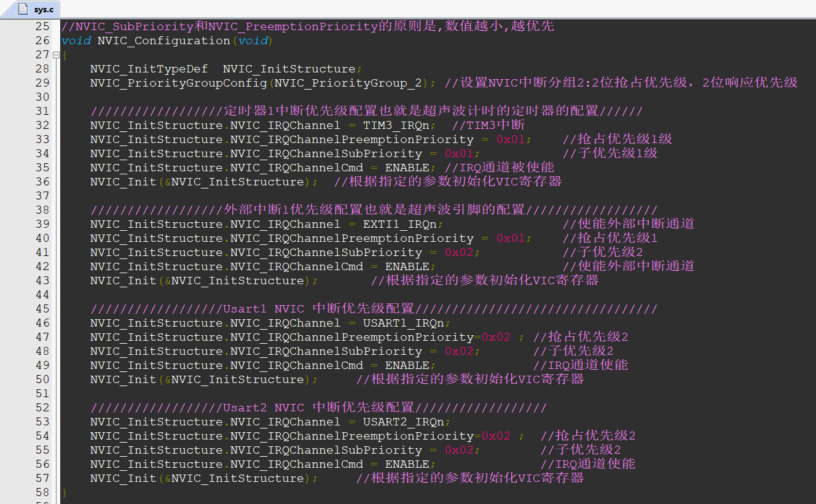Click the 0x01 value on line 33

coord(511,139)
